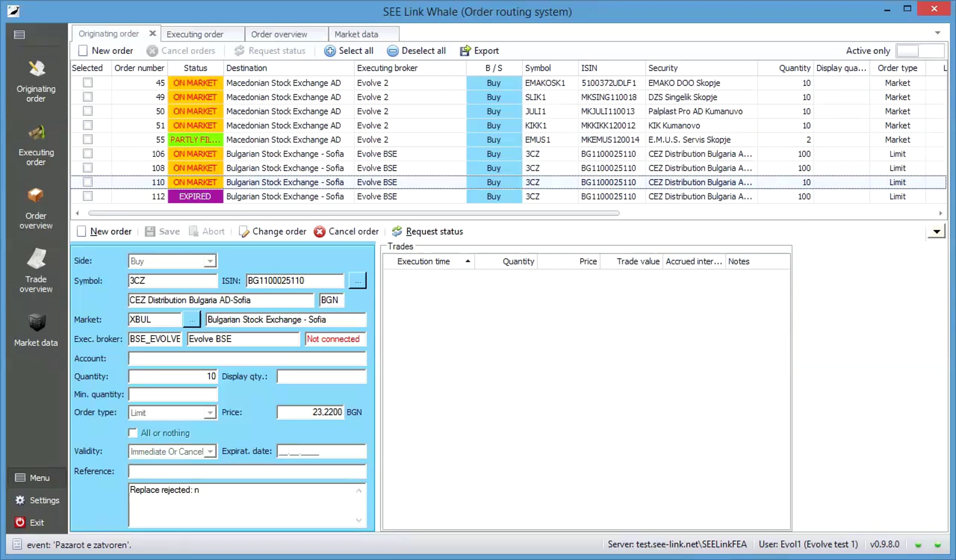
Task: Switch to the Executing order tab
Action: pos(195,34)
